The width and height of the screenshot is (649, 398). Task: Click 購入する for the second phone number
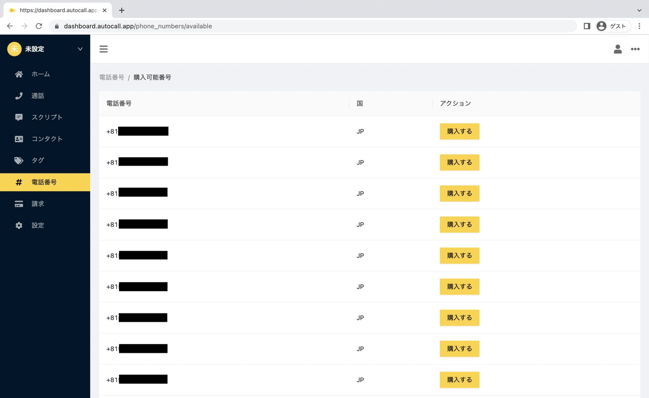(x=459, y=163)
